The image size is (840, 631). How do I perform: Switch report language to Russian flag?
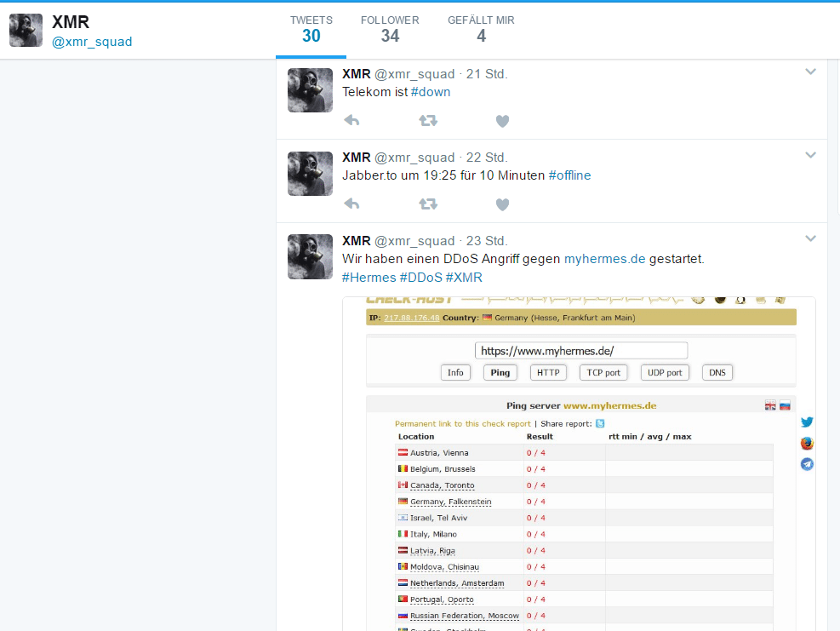pos(785,405)
